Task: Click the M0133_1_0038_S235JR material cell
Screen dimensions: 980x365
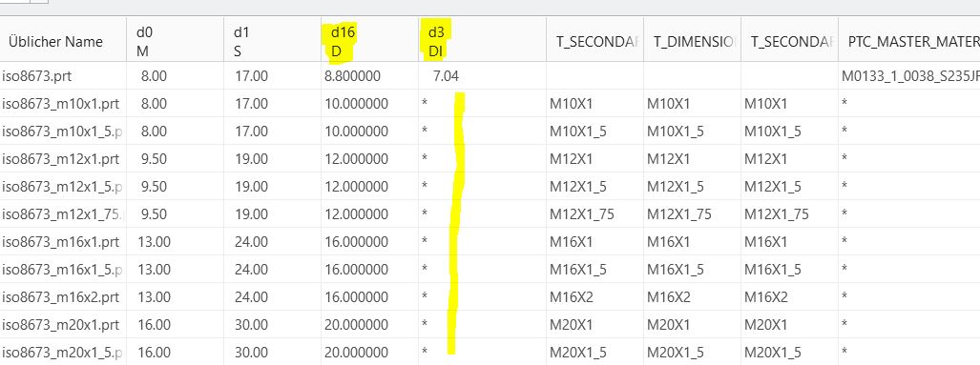Action: (x=910, y=76)
